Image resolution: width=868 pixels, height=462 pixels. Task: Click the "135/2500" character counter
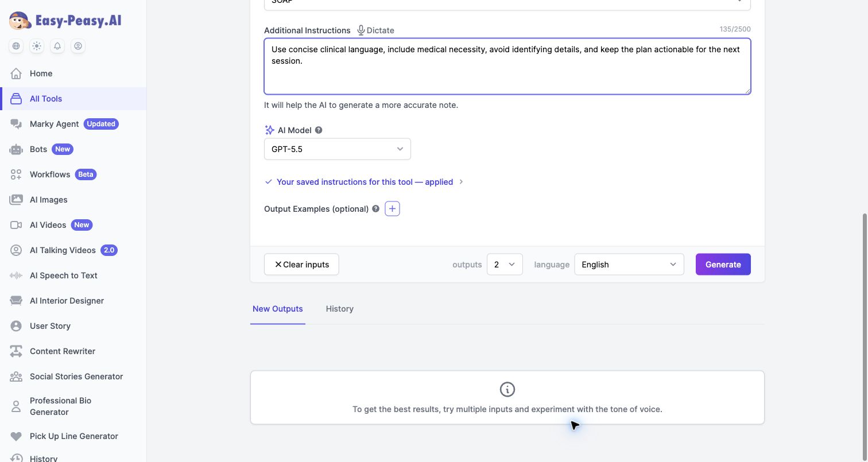tap(735, 29)
